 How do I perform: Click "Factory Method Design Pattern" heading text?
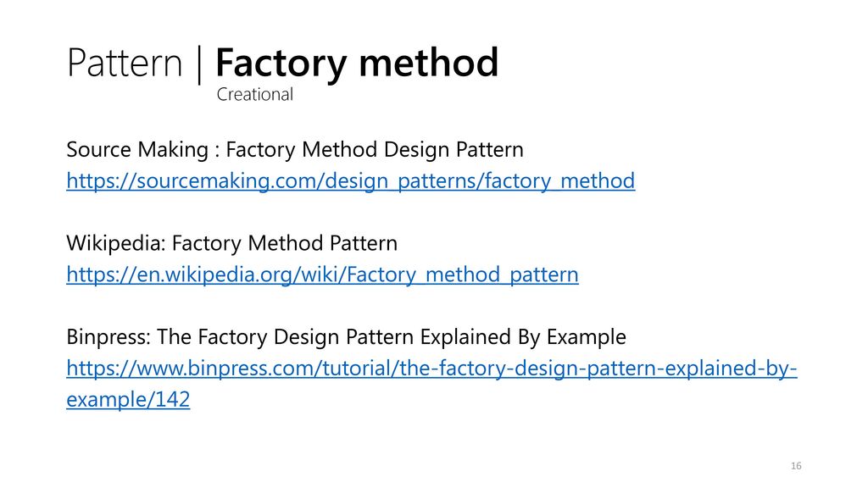click(375, 149)
